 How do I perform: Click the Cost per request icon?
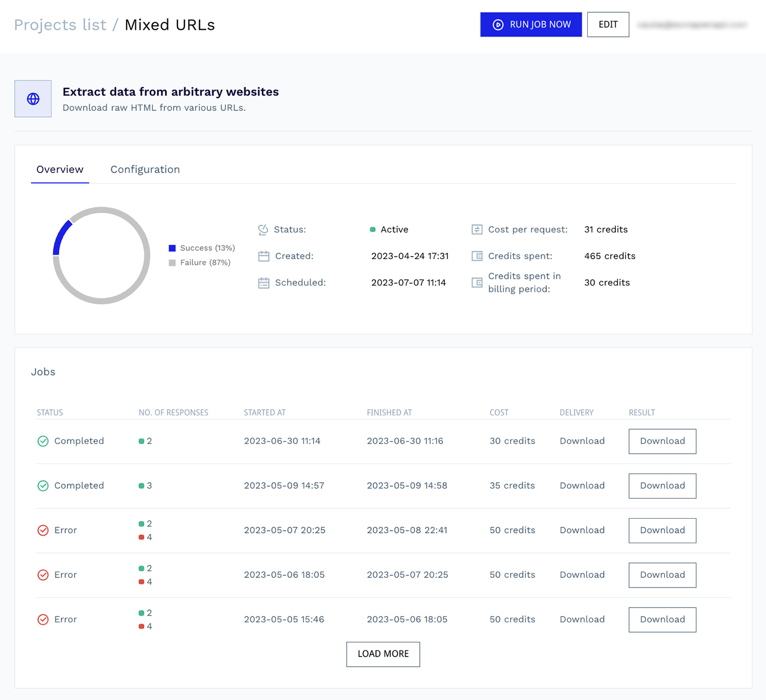pos(476,229)
